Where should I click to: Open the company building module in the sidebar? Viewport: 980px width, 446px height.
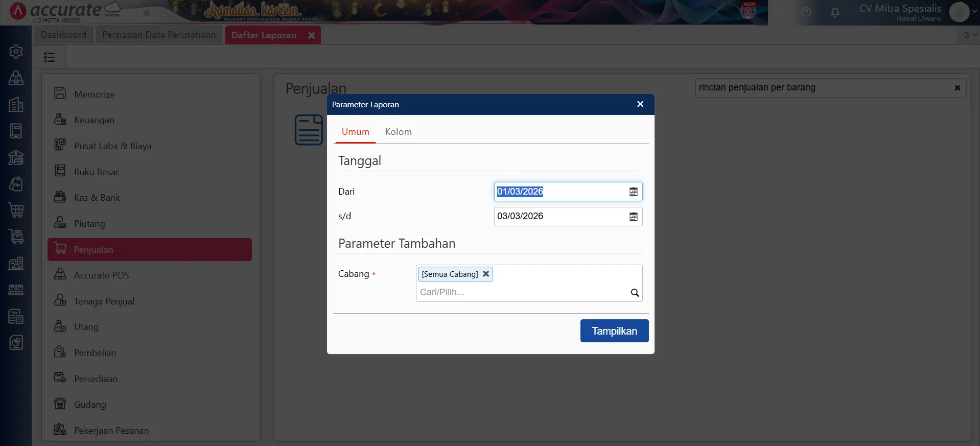16,105
